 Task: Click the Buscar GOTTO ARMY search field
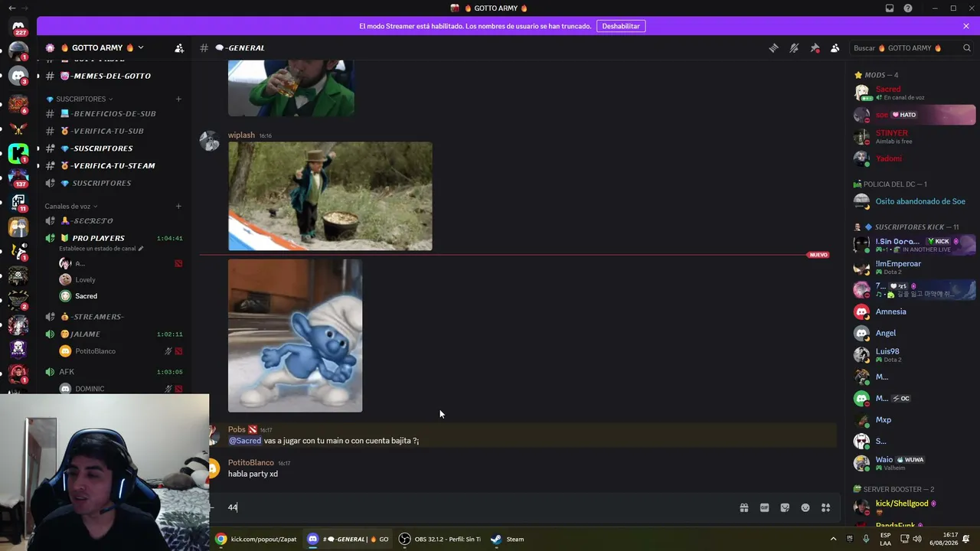tap(911, 48)
